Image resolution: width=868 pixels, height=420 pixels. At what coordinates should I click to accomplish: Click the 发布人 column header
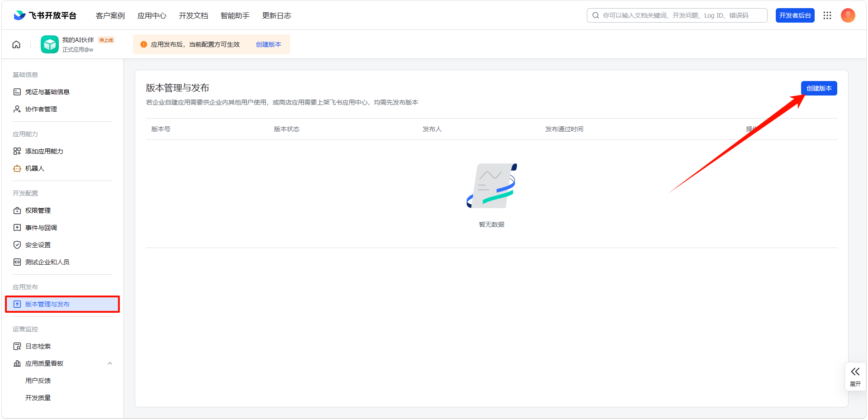(x=432, y=129)
